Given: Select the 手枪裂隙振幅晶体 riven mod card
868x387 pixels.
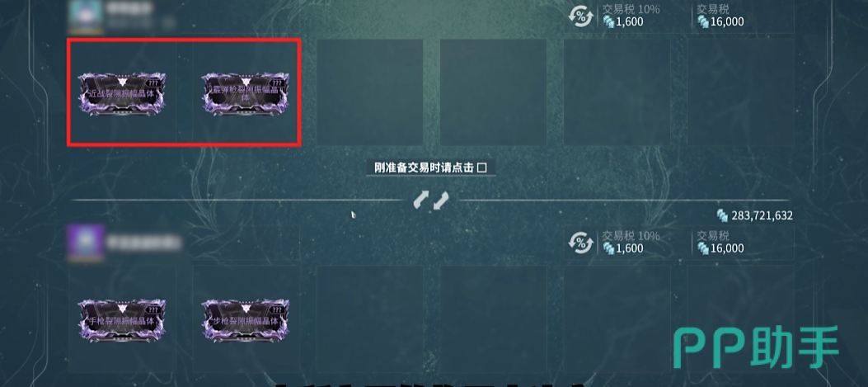Looking at the screenshot, I should pos(122,320).
